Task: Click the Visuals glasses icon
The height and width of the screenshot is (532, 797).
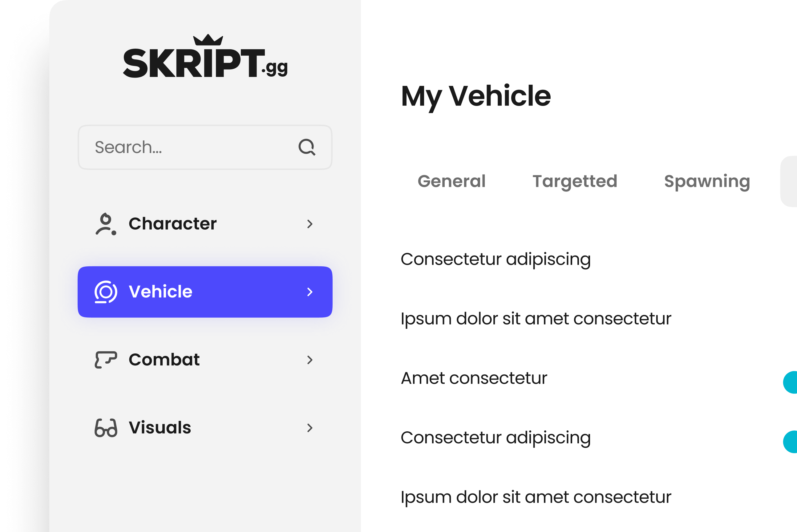Action: [x=106, y=428]
